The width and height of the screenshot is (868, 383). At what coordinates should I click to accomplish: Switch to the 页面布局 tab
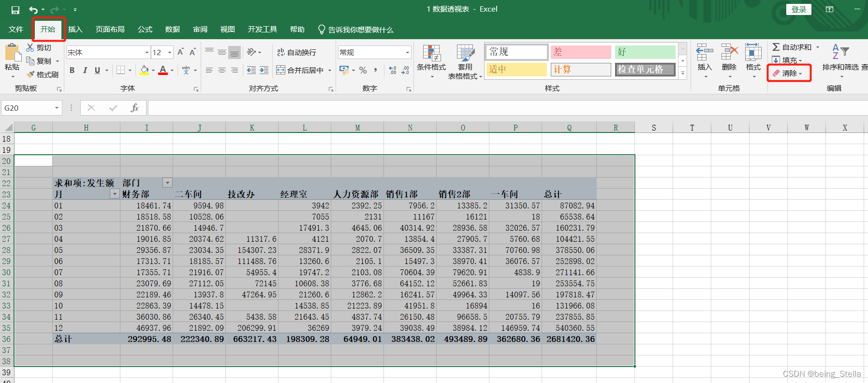pos(110,29)
